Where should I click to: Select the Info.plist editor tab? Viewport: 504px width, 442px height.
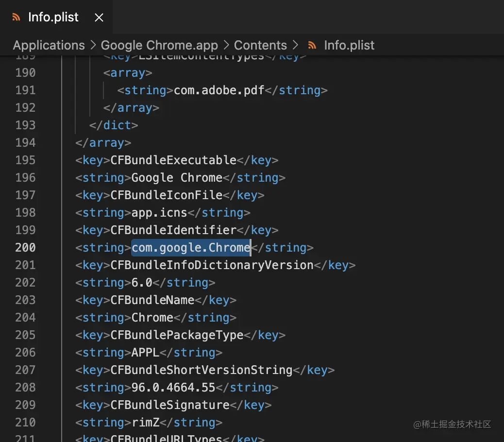(x=56, y=17)
